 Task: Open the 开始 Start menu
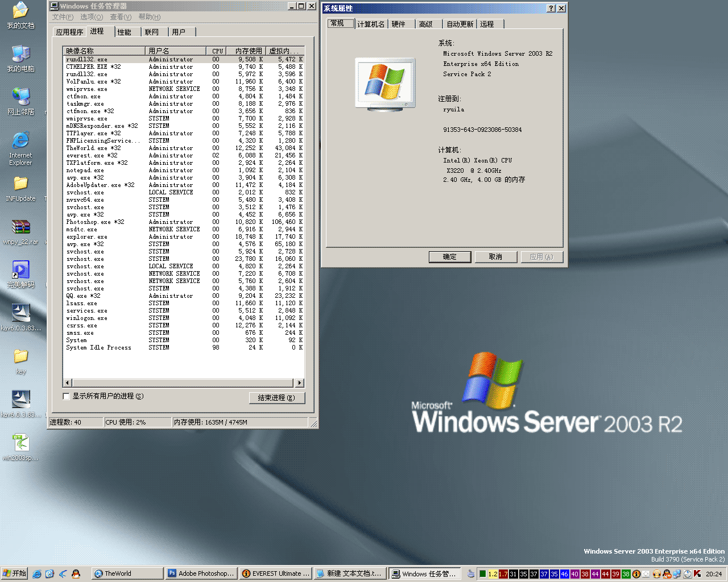tap(14, 573)
